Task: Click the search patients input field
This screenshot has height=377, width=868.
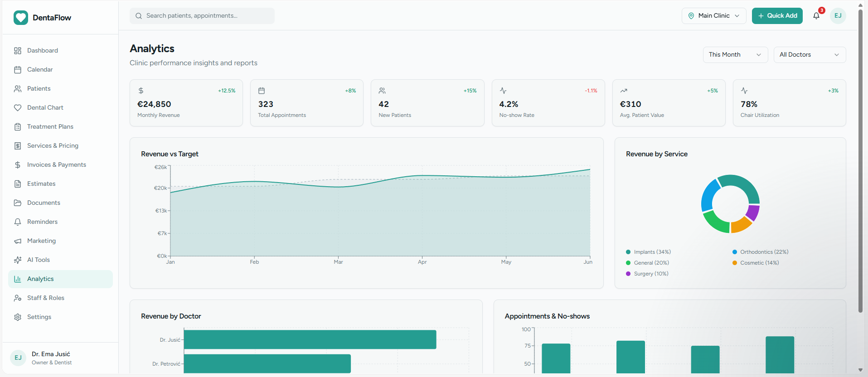Action: pos(202,16)
